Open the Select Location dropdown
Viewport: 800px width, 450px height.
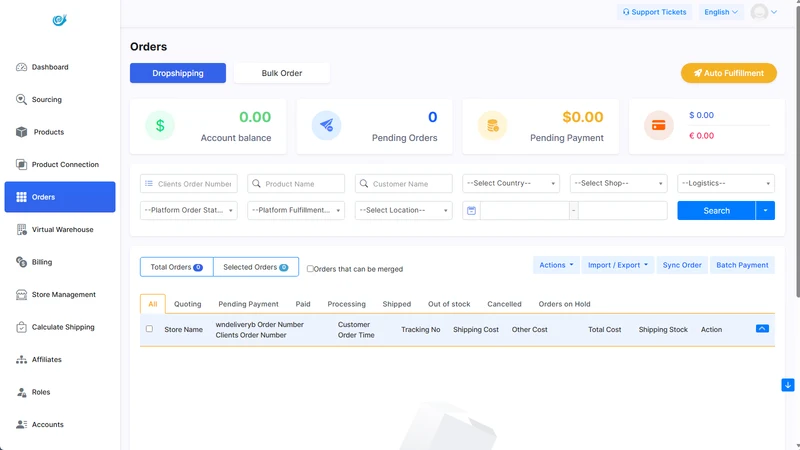point(404,210)
